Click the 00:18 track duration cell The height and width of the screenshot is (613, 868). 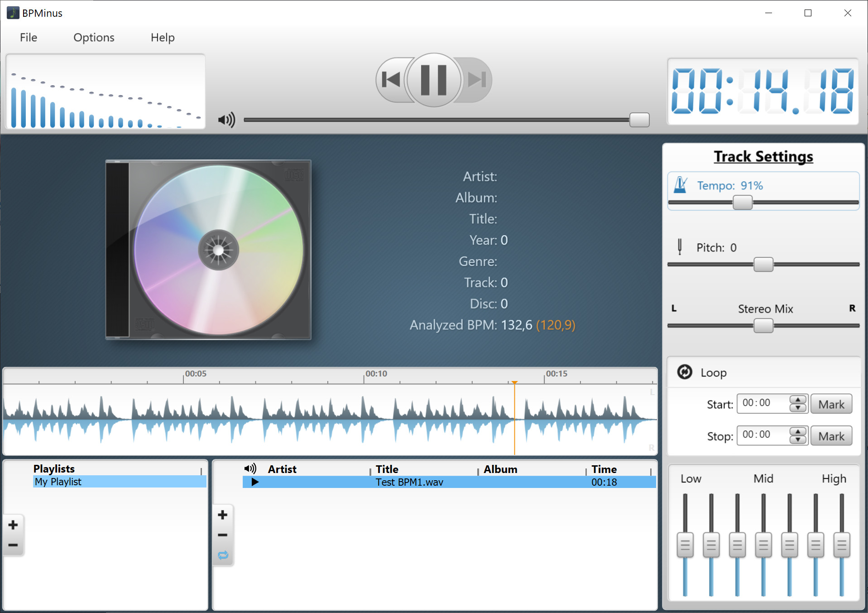(x=604, y=482)
